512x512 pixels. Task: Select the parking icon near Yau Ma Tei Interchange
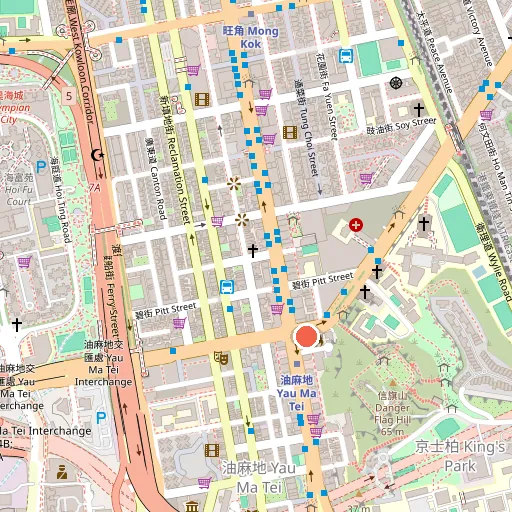point(101,418)
